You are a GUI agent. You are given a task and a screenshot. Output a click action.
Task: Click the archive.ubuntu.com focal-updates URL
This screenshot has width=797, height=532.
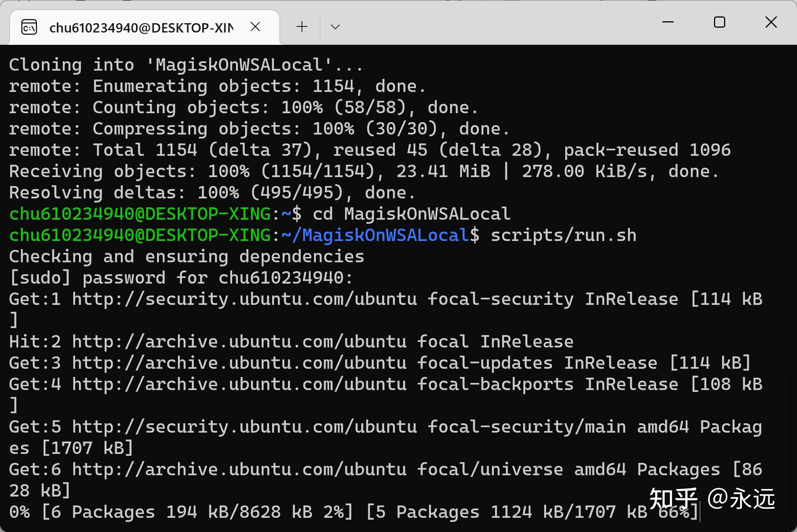click(x=239, y=363)
